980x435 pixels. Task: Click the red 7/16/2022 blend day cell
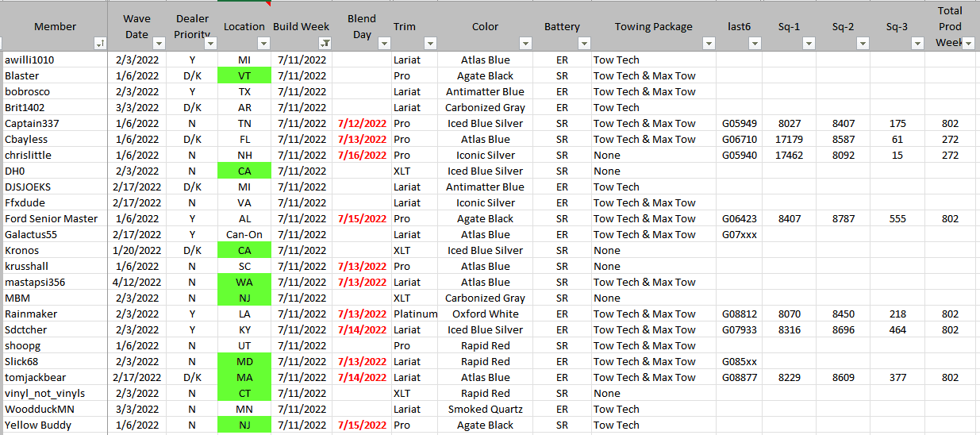click(362, 156)
